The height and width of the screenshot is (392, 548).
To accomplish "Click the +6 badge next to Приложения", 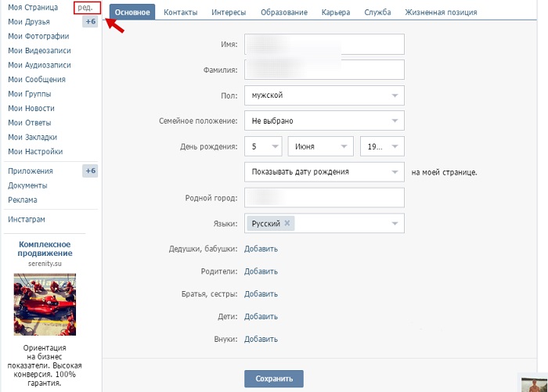I will [x=90, y=171].
